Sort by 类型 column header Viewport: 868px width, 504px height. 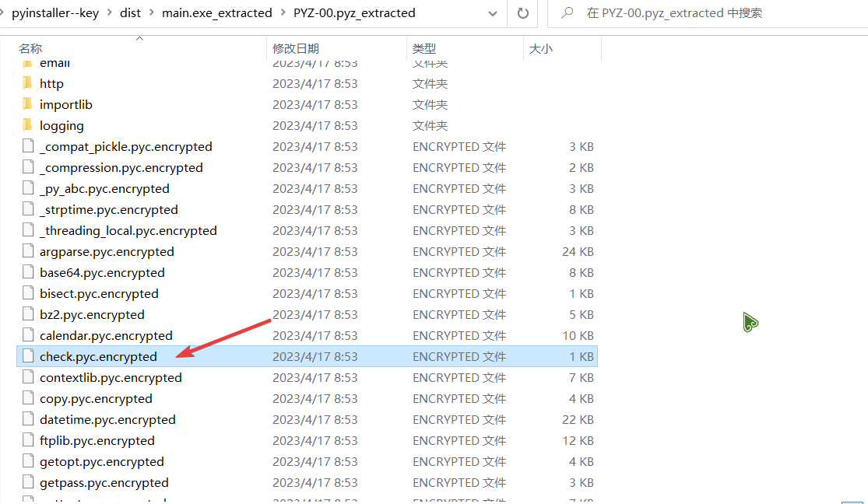(423, 49)
